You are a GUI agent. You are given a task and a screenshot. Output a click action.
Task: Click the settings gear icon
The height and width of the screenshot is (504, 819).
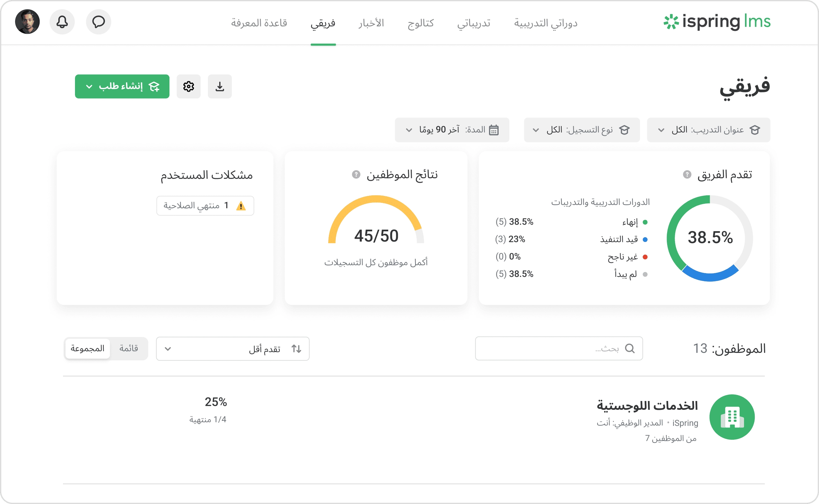coord(189,86)
